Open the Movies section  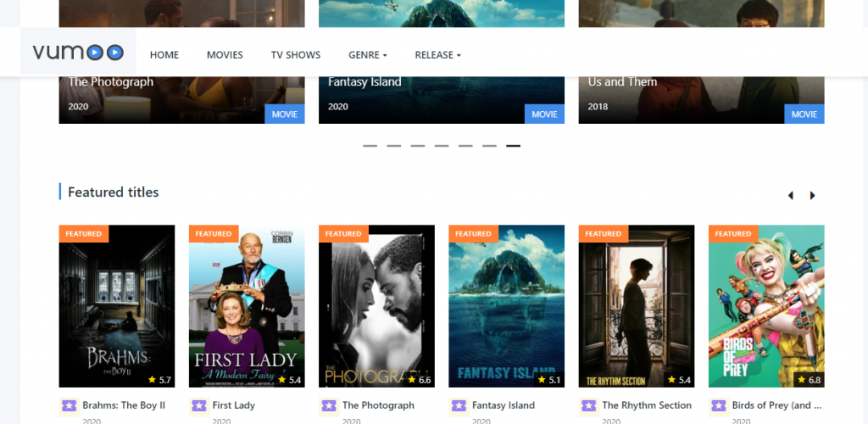point(225,55)
